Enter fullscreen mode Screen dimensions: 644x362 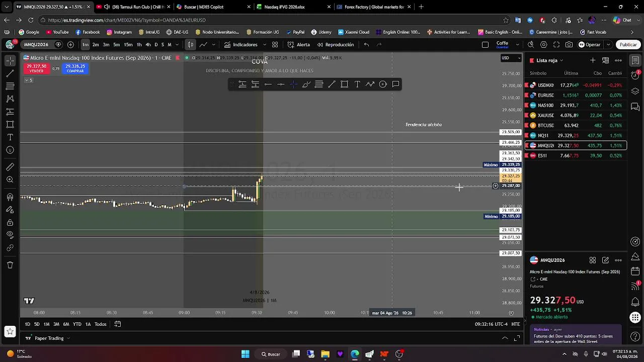(x=556, y=44)
